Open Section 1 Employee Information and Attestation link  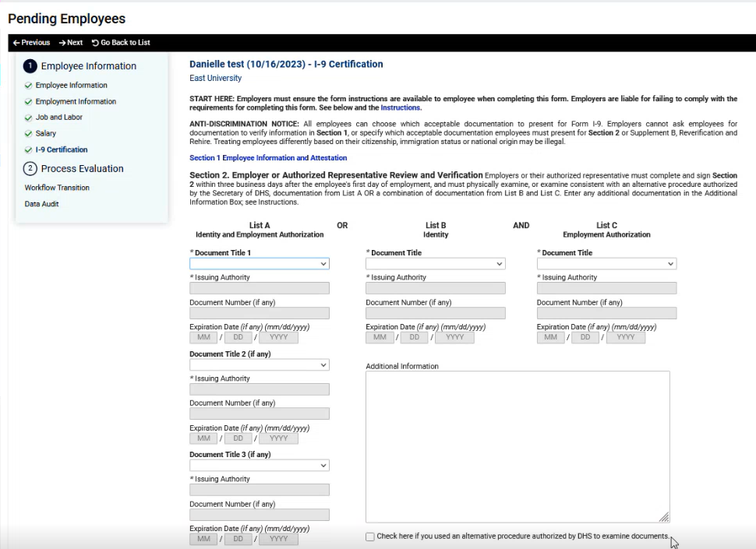(268, 158)
